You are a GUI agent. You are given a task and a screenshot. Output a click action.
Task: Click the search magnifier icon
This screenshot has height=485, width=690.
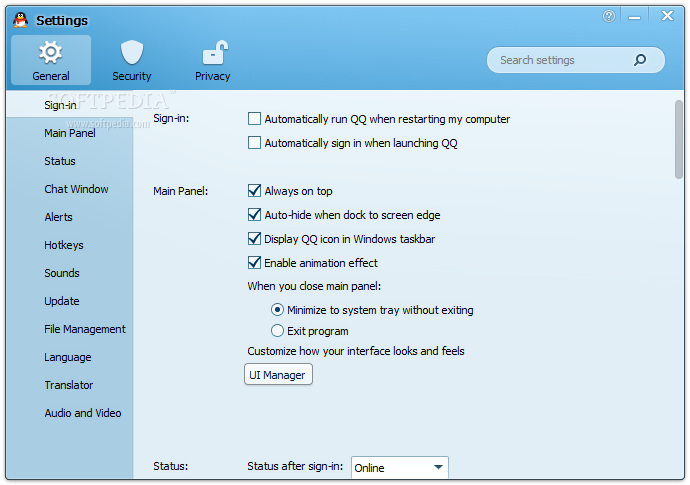640,60
